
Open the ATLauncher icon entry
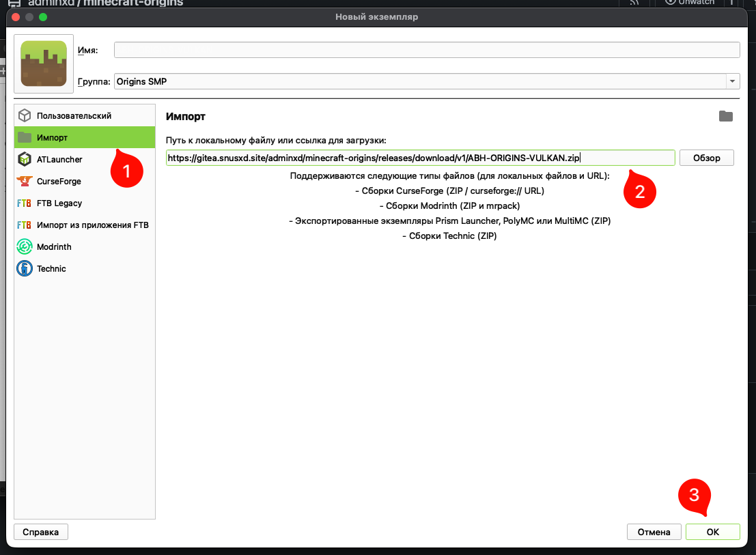(25, 160)
